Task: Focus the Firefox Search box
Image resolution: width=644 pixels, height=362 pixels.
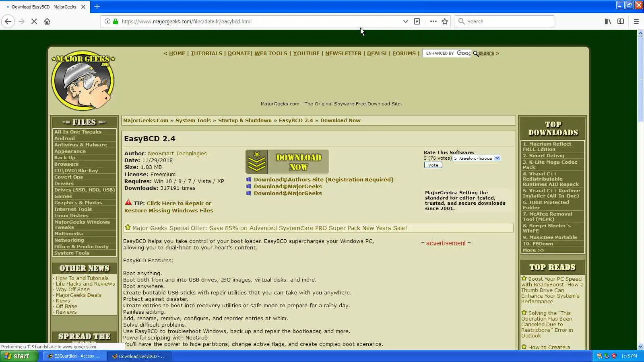Action: click(505, 21)
